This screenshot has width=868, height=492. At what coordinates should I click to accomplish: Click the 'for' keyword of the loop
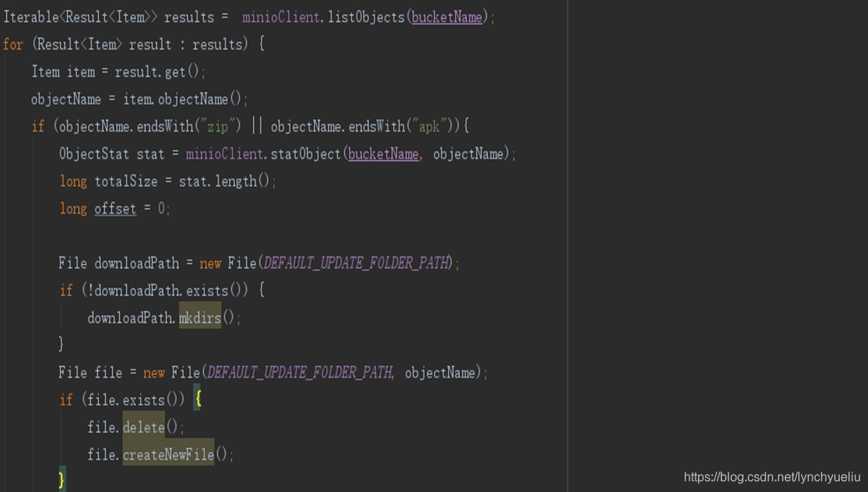coord(13,45)
